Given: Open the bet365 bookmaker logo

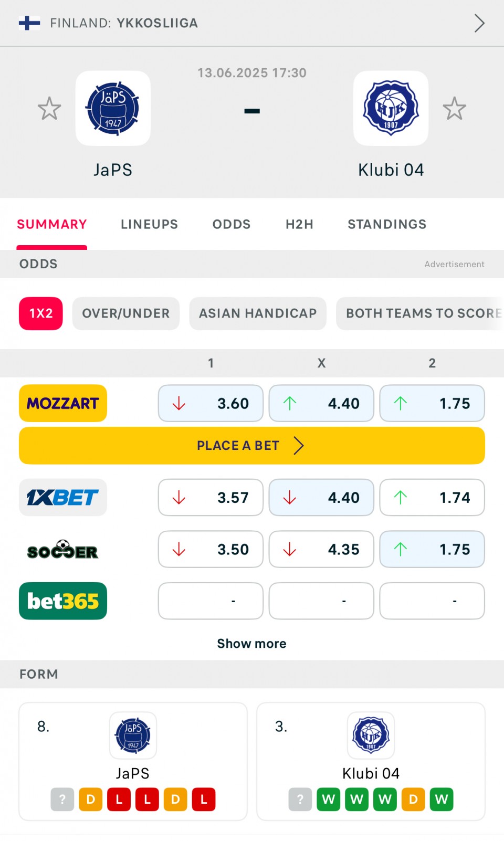Looking at the screenshot, I should (63, 601).
